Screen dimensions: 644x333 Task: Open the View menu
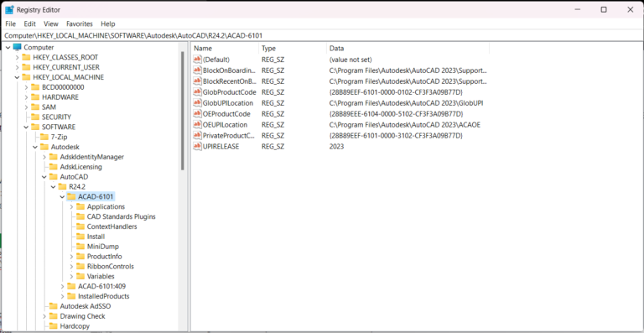pyautogui.click(x=51, y=23)
